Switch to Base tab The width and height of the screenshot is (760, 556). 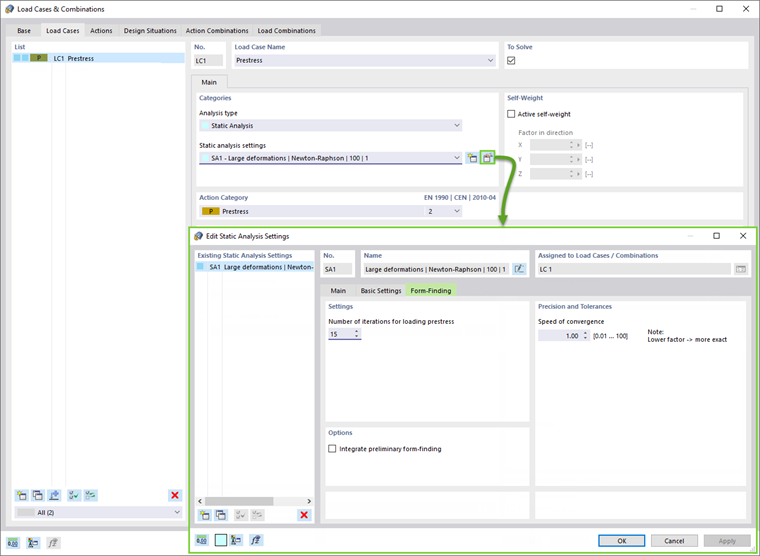point(24,31)
